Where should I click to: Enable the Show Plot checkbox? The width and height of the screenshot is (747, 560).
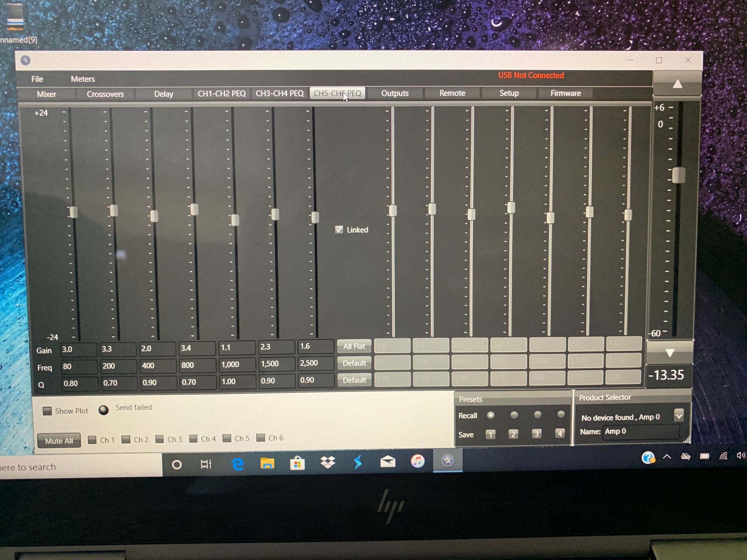click(47, 411)
